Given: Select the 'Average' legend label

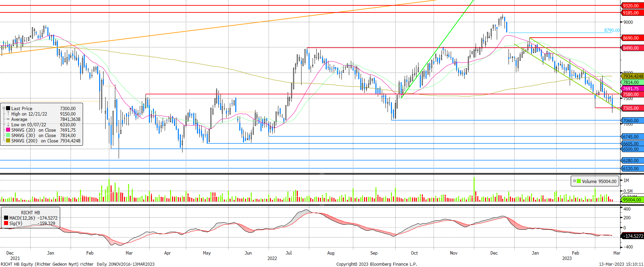Looking at the screenshot, I should tap(19, 119).
